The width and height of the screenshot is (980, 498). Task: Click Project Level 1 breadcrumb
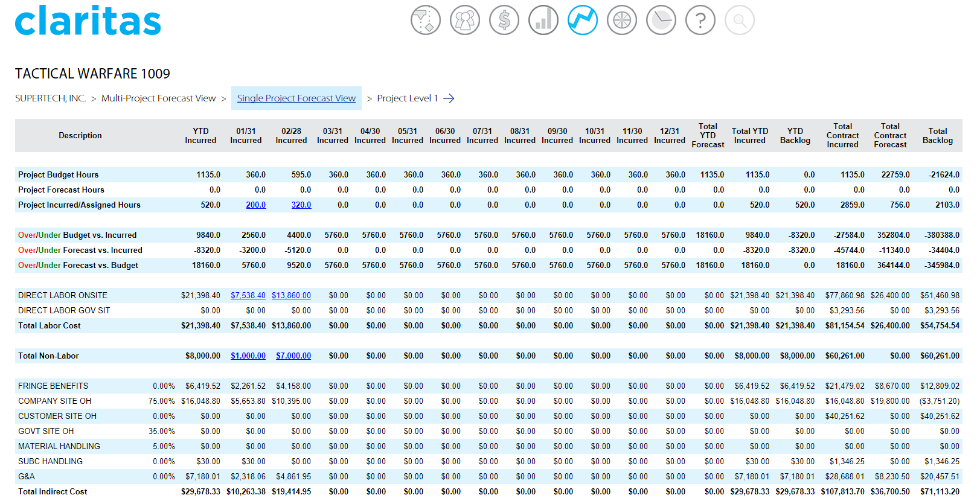pyautogui.click(x=408, y=98)
